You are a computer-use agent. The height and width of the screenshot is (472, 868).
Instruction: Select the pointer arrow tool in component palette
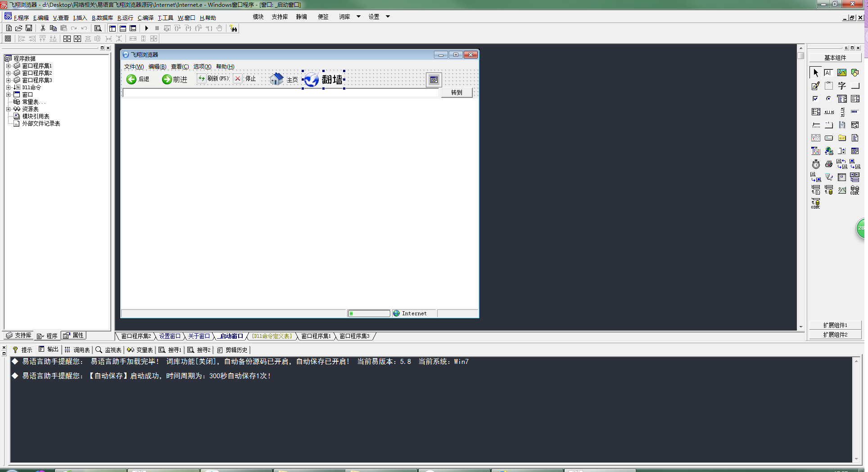815,73
